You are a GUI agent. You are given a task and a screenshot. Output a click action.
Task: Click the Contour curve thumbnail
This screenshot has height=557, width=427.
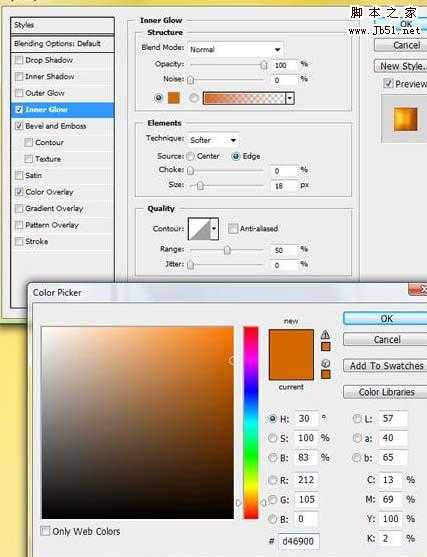pyautogui.click(x=199, y=229)
